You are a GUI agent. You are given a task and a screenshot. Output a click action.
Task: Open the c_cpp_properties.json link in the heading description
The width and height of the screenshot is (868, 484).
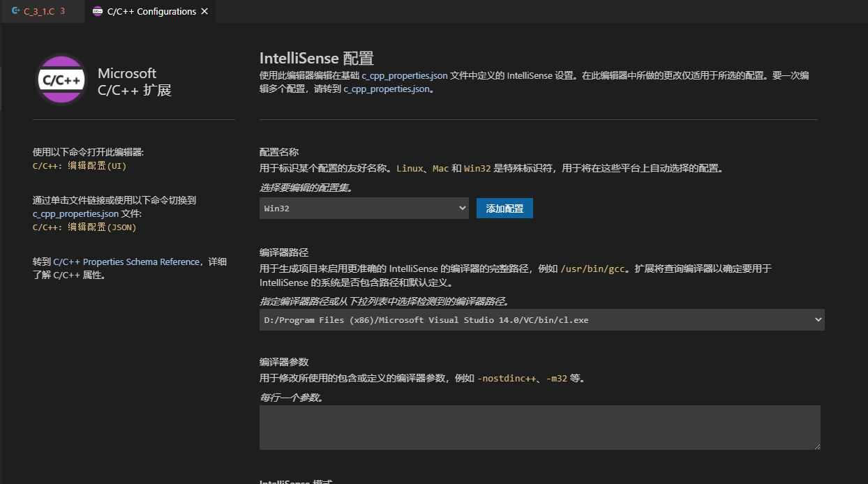coord(405,75)
